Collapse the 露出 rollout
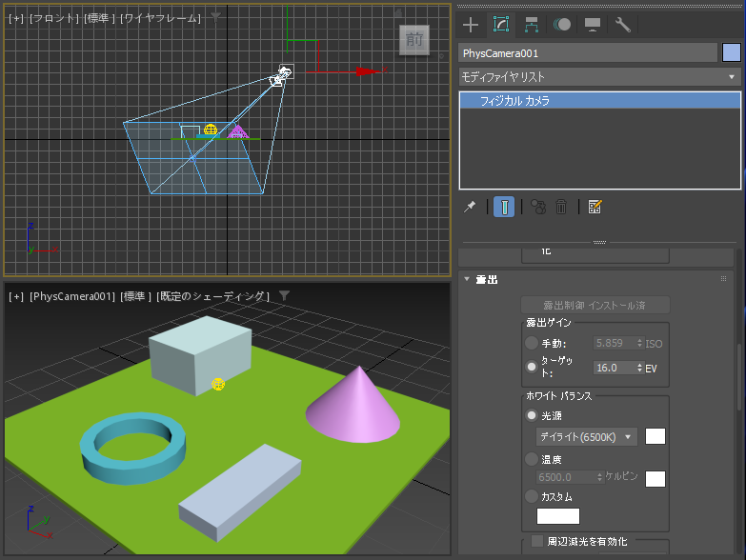 467,279
